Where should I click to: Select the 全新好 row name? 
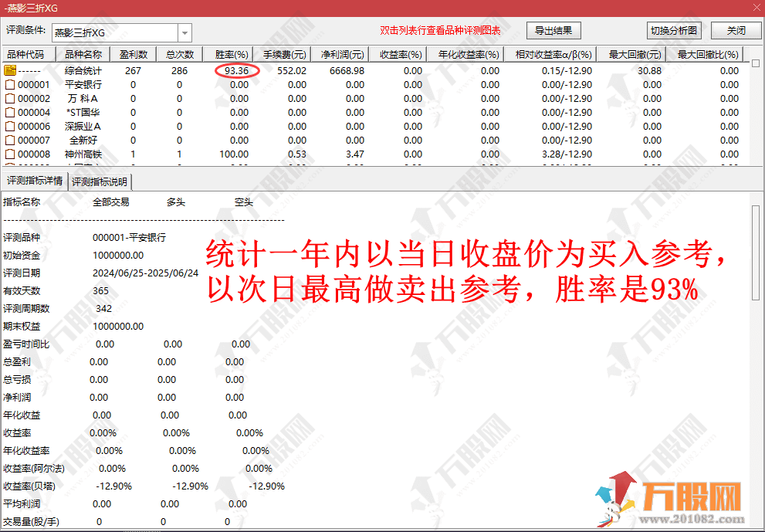83,140
